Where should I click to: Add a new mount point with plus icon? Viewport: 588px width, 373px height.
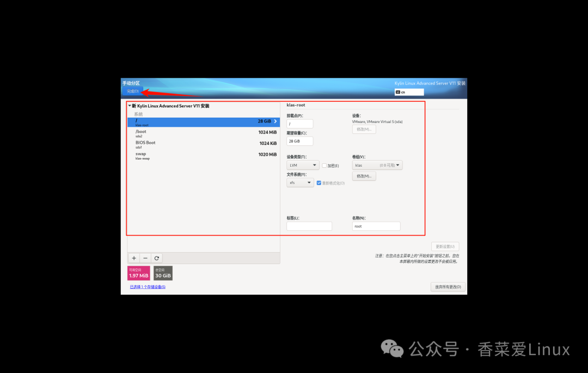[134, 258]
